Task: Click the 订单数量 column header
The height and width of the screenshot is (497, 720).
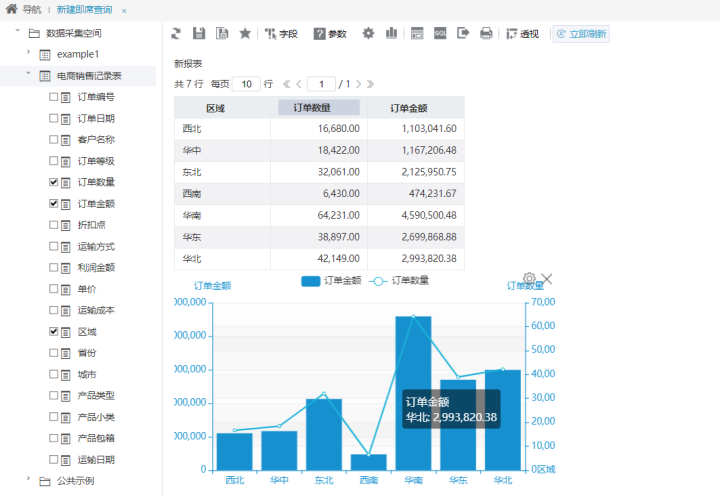Action: point(319,107)
